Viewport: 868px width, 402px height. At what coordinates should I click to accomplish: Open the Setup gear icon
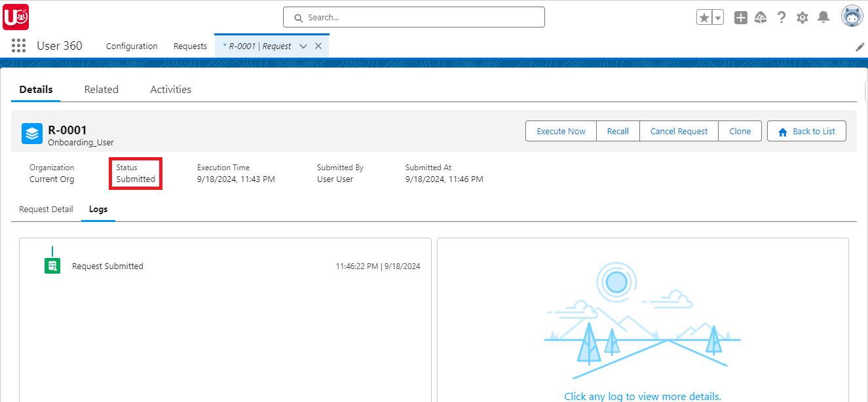point(802,18)
